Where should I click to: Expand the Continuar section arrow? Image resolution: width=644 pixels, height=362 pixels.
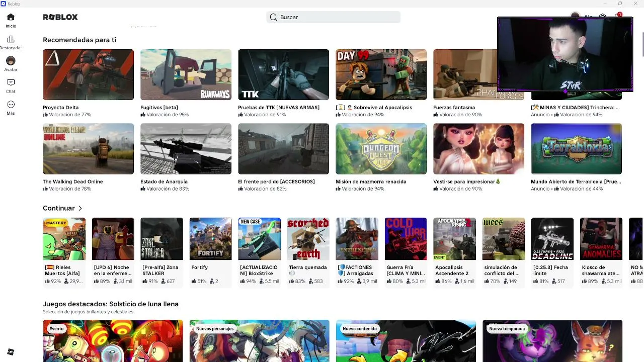pos(80,208)
